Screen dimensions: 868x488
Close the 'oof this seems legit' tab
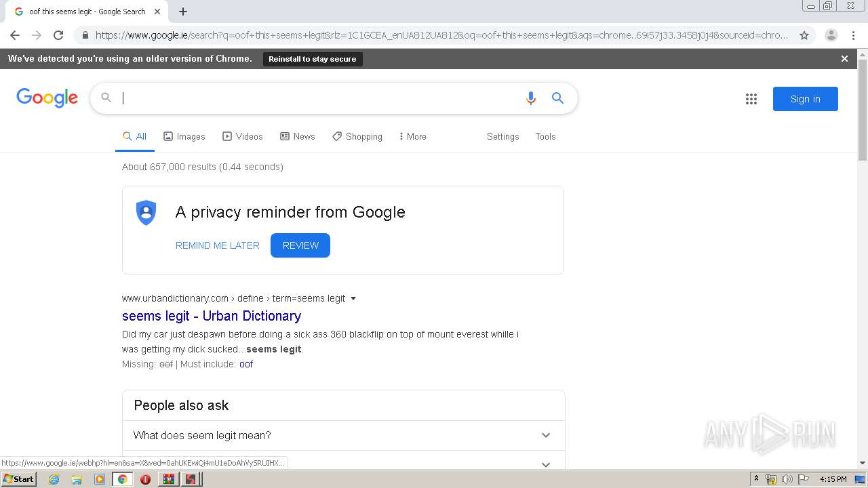[157, 12]
